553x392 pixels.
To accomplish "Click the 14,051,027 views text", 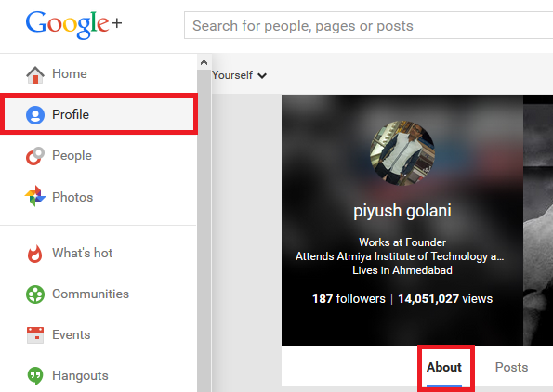I will [x=445, y=299].
